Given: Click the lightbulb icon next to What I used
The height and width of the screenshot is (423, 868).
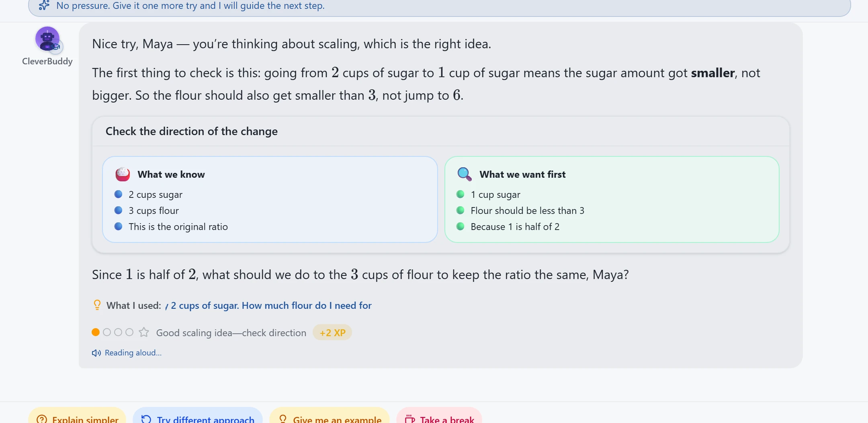Looking at the screenshot, I should tap(97, 305).
